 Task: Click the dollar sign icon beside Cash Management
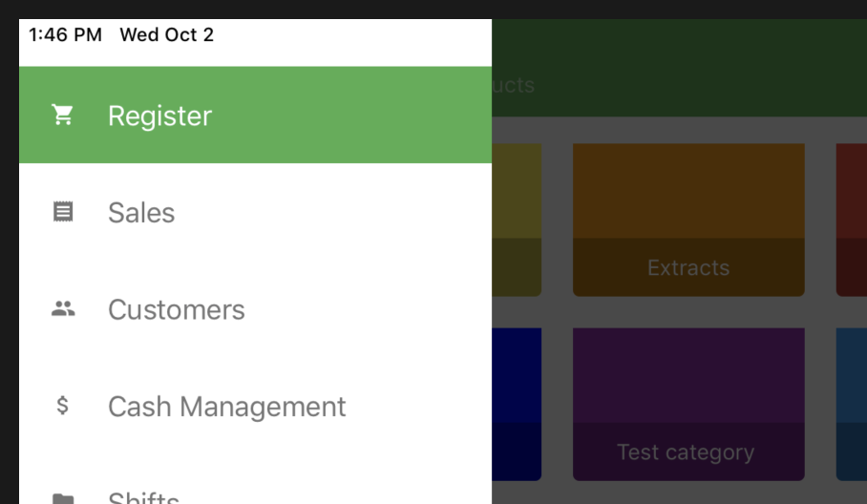(63, 406)
